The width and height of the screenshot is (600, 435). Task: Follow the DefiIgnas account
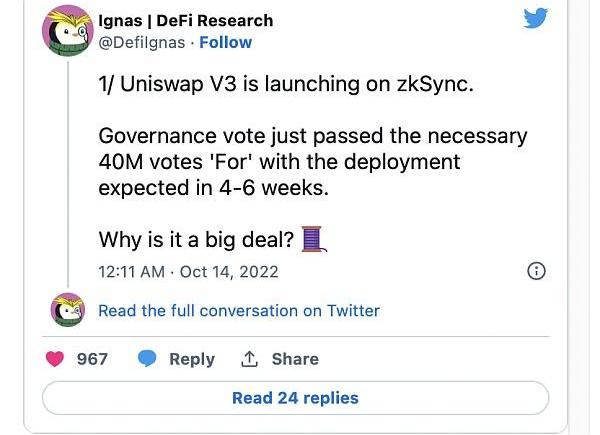[x=226, y=42]
